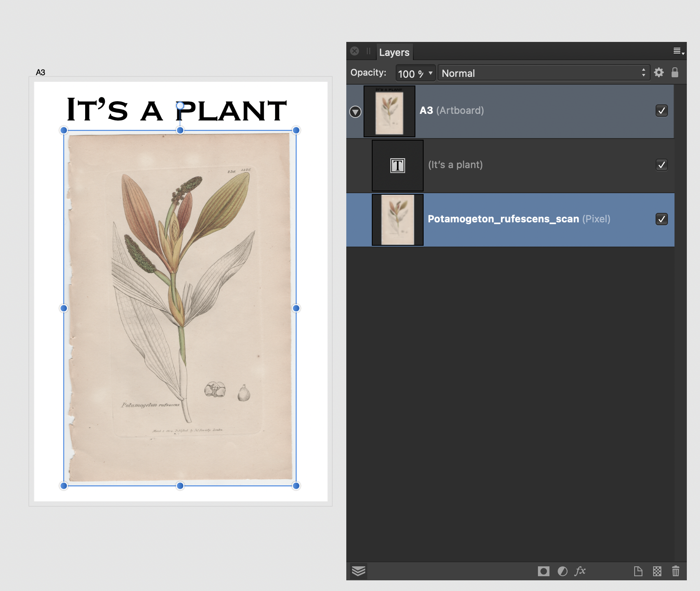Click the top-right selection handle
The image size is (700, 591).
point(296,130)
